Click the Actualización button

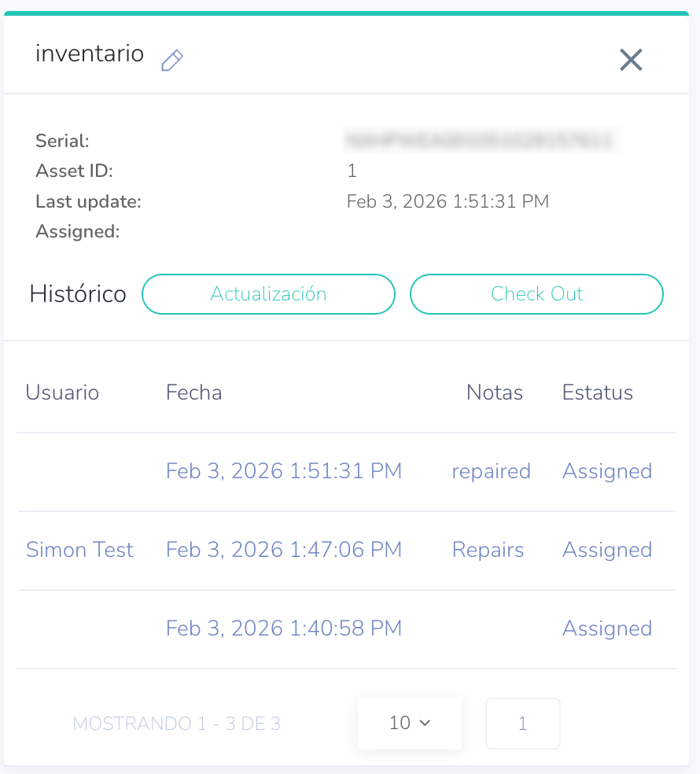268,294
